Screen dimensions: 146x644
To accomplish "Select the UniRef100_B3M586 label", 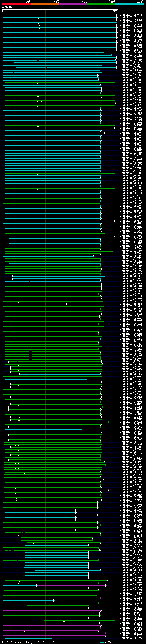I will coord(131,100).
